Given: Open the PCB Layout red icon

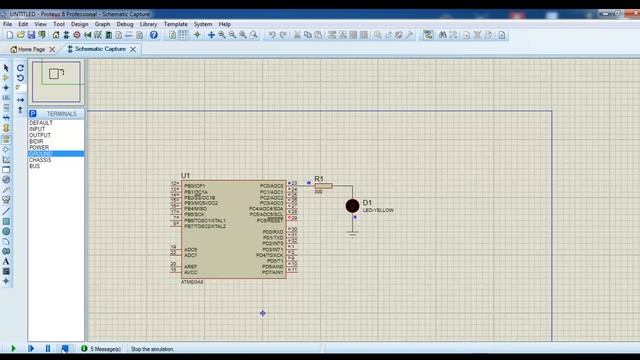Looking at the screenshot, I should (x=77, y=35).
